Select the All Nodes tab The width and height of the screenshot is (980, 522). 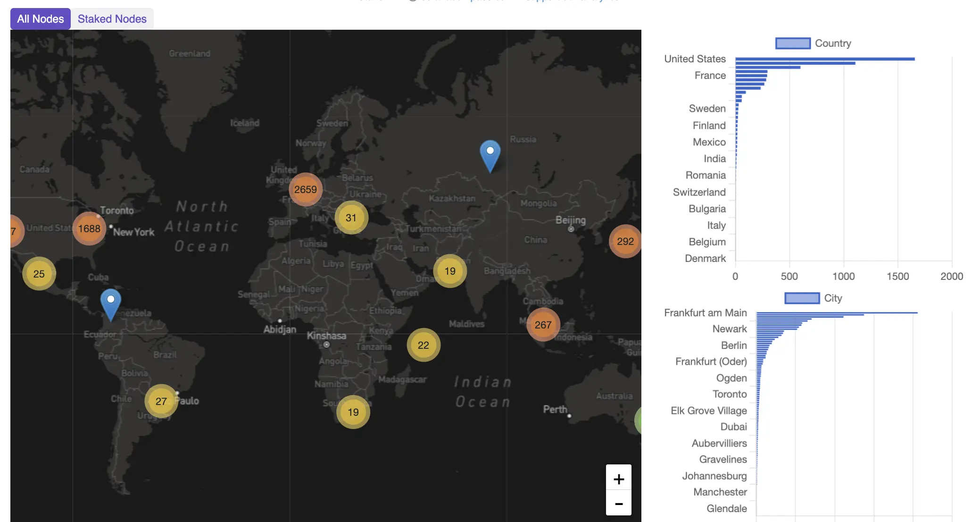coord(40,19)
